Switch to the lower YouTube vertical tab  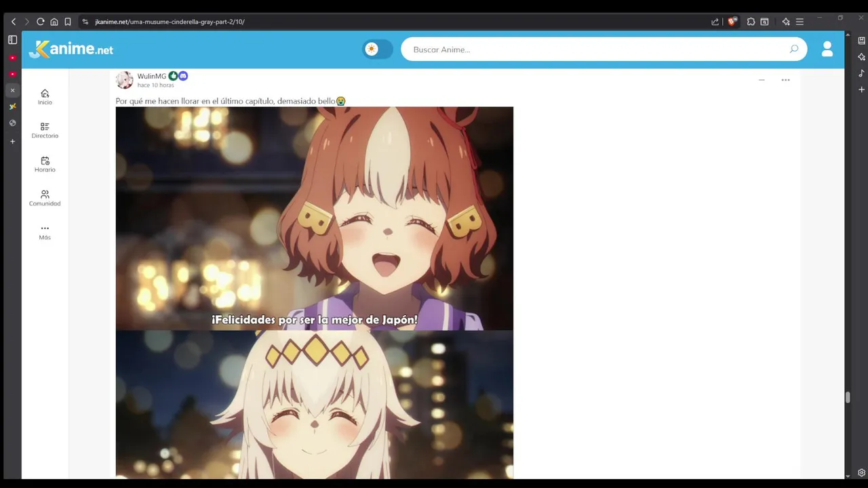(12, 74)
